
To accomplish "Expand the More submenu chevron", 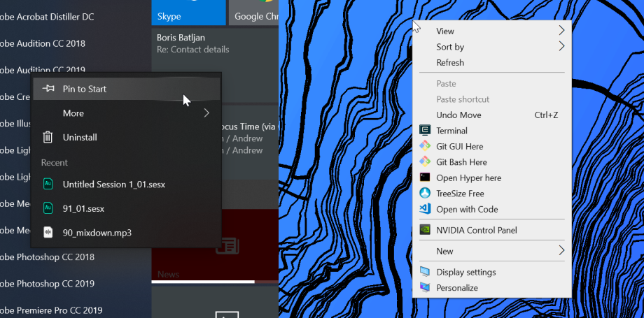I will click(x=206, y=113).
